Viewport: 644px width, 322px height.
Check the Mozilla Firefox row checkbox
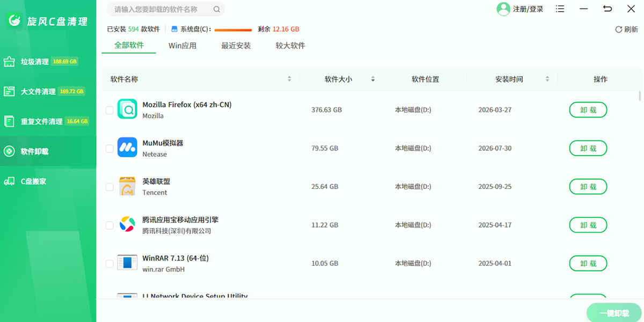coord(109,110)
